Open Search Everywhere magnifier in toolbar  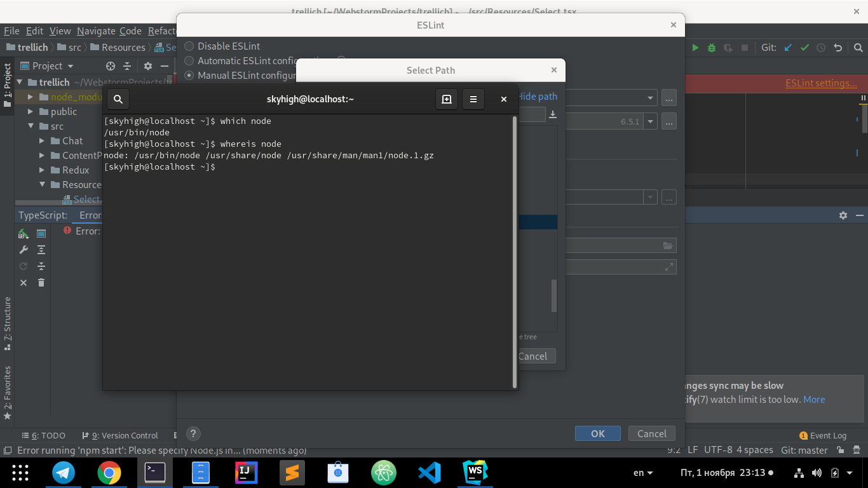click(x=858, y=48)
